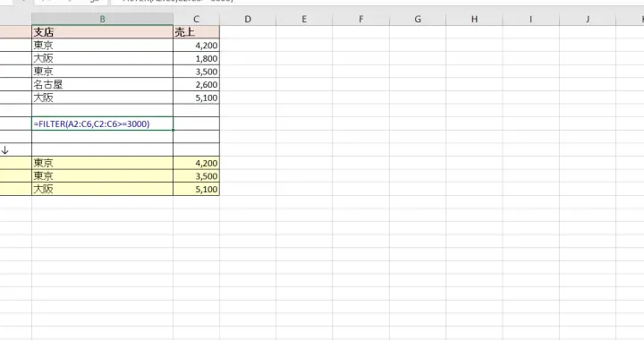Click the 1,800 sales value
644x340 pixels.
pos(196,58)
